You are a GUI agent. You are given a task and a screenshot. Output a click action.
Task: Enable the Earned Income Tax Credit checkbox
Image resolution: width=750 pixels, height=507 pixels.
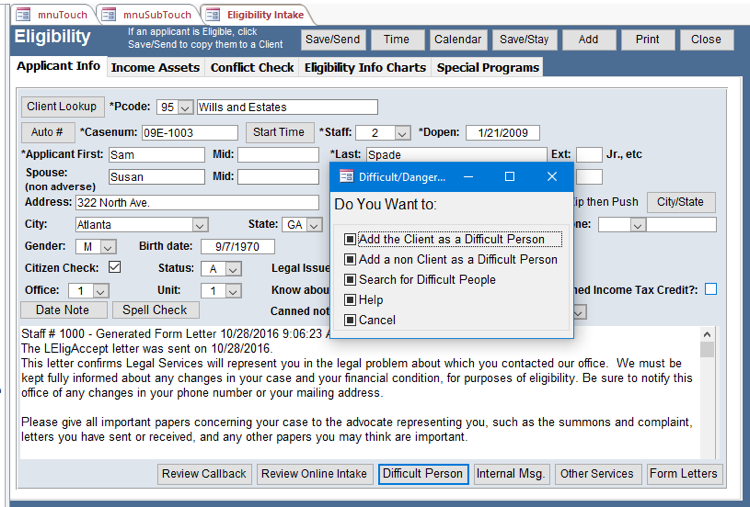click(710, 290)
